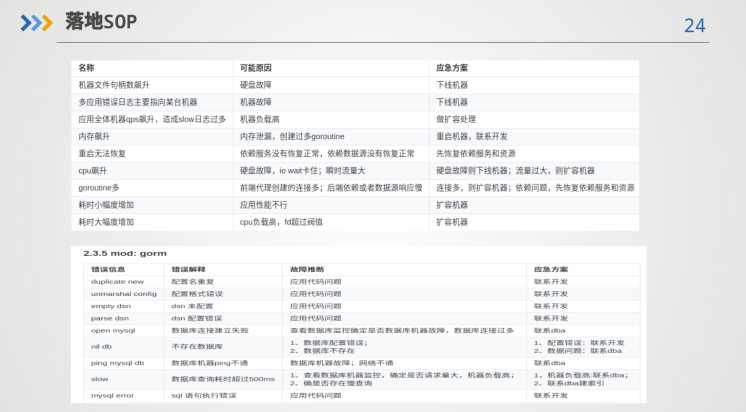Click the 机器文件句柄数飙升 row
Screen dimensions: 746x412
114,85
